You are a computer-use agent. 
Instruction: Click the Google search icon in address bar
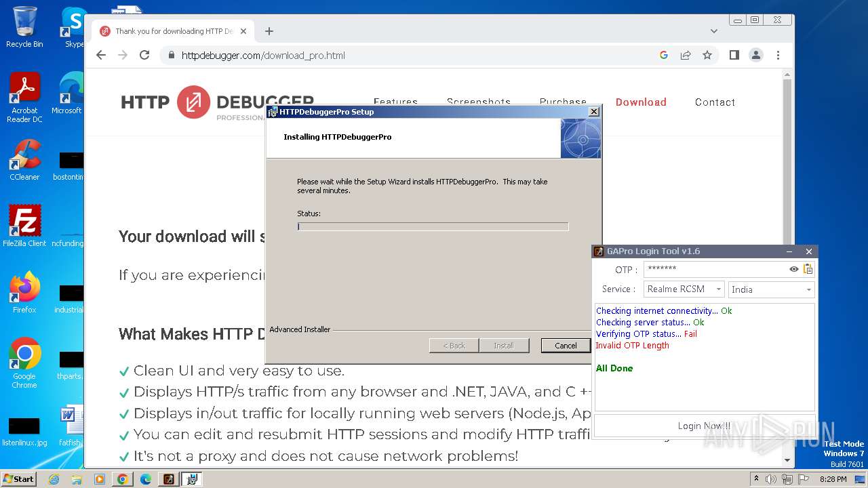point(664,56)
